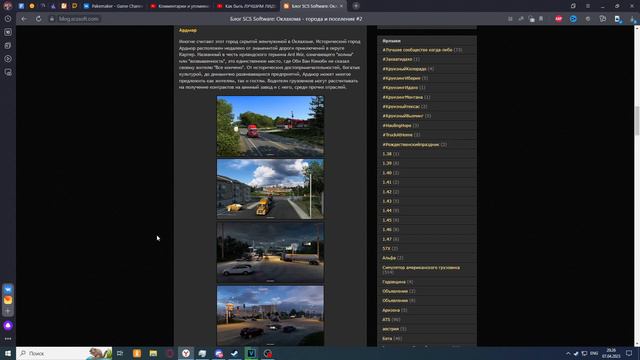Go back with the browser back arrow
Viewport: 640px width, 360px height.
pyautogui.click(x=24, y=19)
